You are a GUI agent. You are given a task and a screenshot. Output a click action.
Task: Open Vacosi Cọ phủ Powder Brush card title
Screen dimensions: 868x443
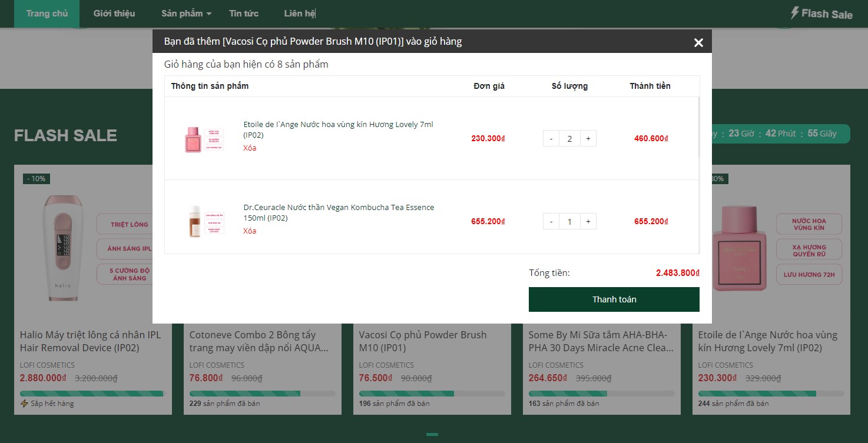point(423,341)
